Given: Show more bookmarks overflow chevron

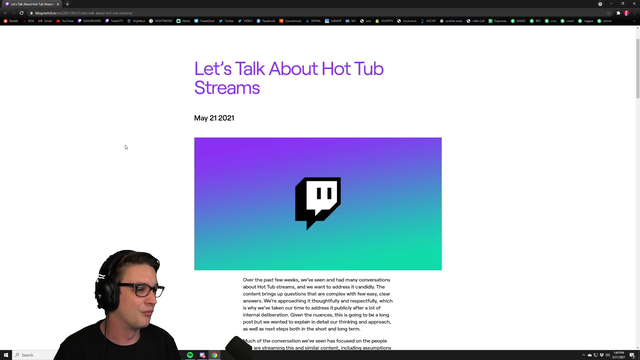Looking at the screenshot, I should (634, 21).
